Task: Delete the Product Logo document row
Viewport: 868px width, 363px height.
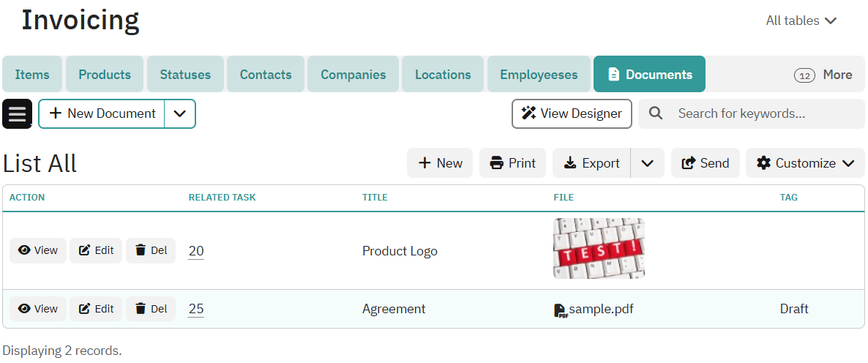Action: (151, 250)
